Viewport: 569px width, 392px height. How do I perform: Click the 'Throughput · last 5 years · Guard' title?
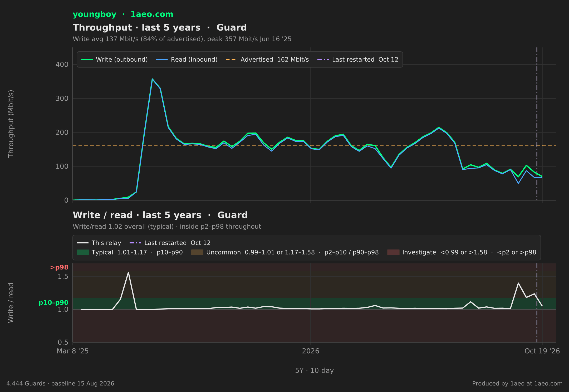[x=160, y=28]
